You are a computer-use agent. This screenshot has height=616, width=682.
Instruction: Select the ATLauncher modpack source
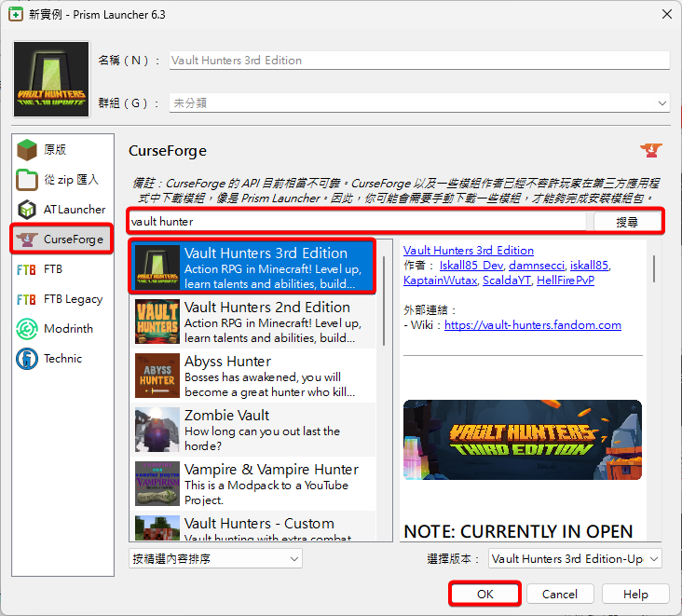(62, 210)
